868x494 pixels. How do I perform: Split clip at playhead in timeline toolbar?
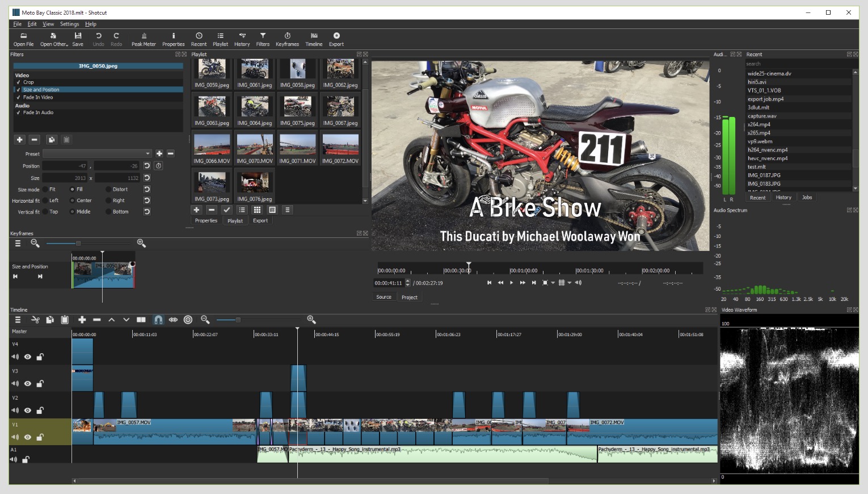[141, 320]
